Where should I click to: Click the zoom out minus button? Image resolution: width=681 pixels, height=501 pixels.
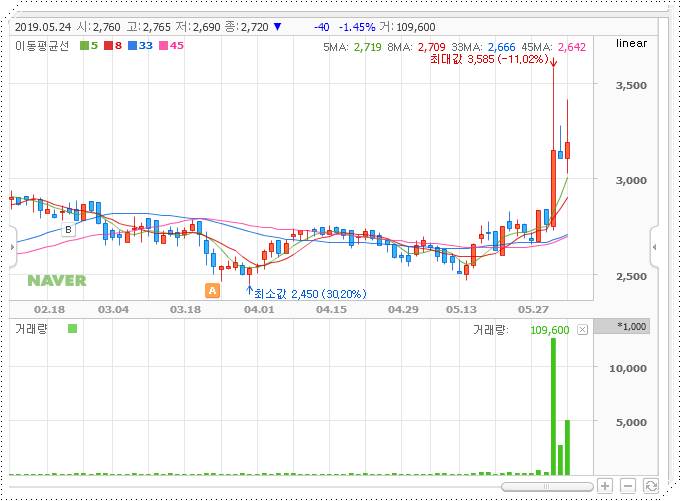click(628, 486)
